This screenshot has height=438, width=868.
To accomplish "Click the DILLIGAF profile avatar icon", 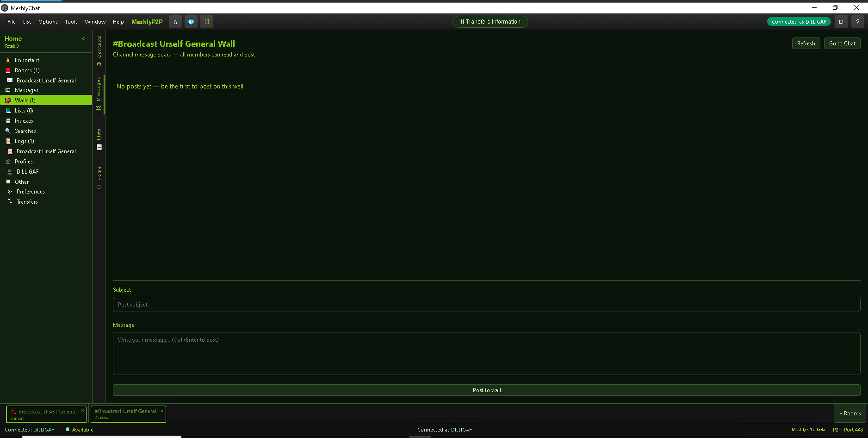I will point(10,172).
